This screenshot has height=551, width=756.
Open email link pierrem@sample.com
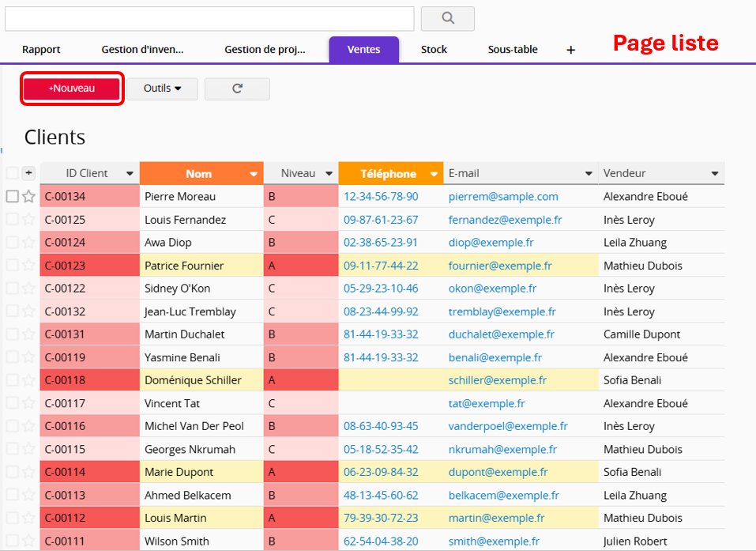click(503, 197)
